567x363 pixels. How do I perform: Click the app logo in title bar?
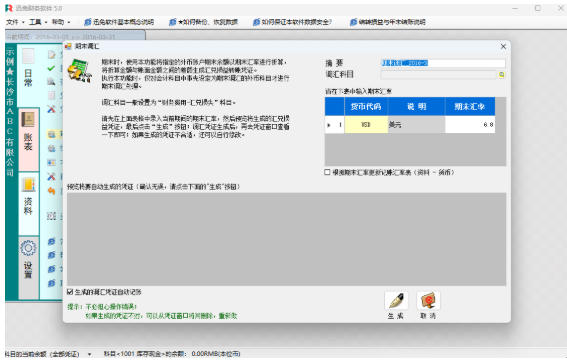pos(9,8)
